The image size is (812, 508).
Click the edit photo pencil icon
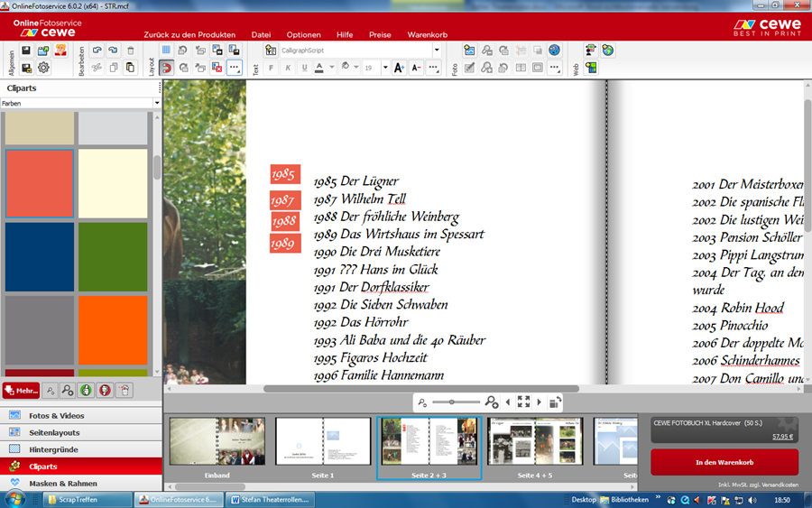(x=469, y=68)
